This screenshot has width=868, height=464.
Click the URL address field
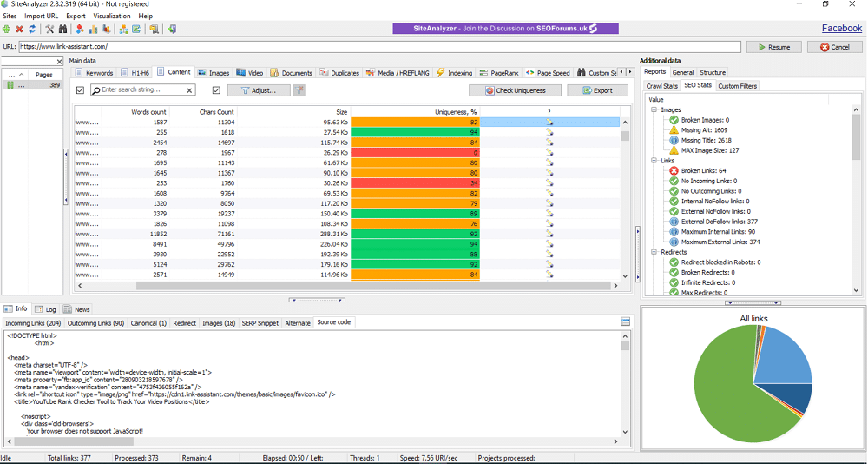point(379,47)
